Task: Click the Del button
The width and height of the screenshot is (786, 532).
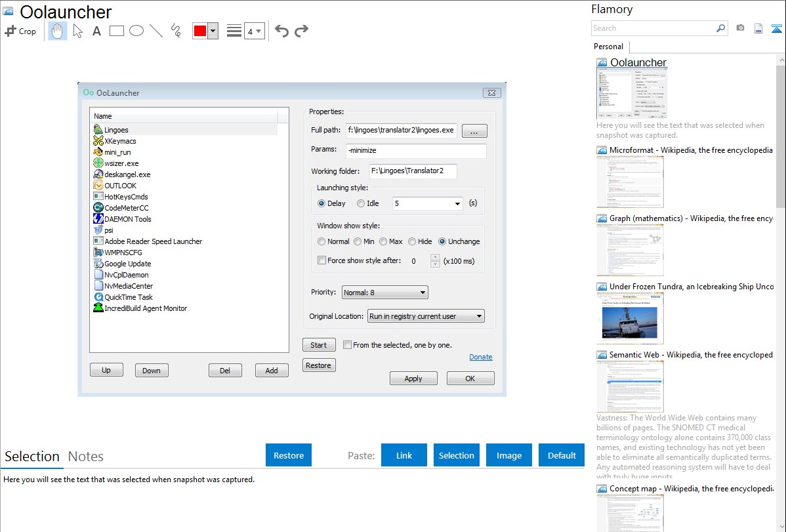Action: (x=225, y=370)
